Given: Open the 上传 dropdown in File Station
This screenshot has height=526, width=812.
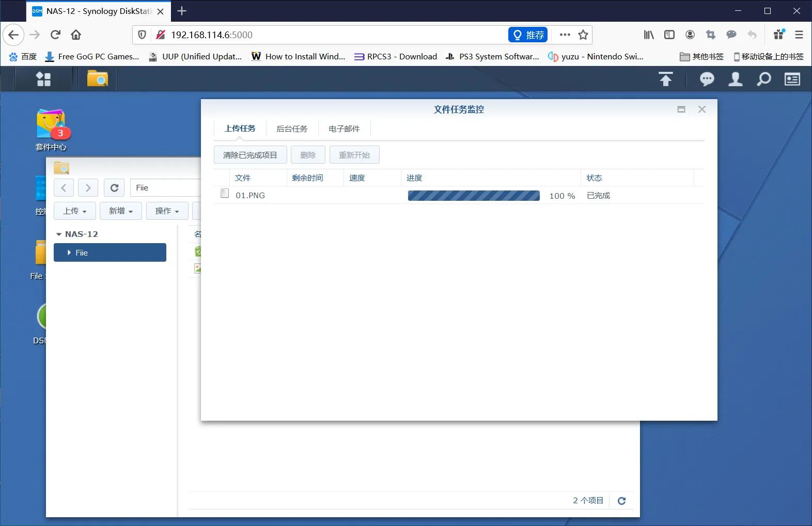Looking at the screenshot, I should (x=74, y=211).
